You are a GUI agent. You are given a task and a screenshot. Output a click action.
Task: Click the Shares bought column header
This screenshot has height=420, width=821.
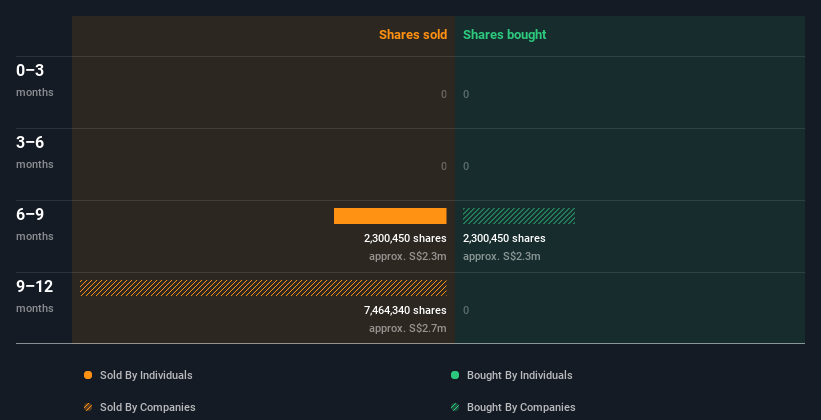504,35
